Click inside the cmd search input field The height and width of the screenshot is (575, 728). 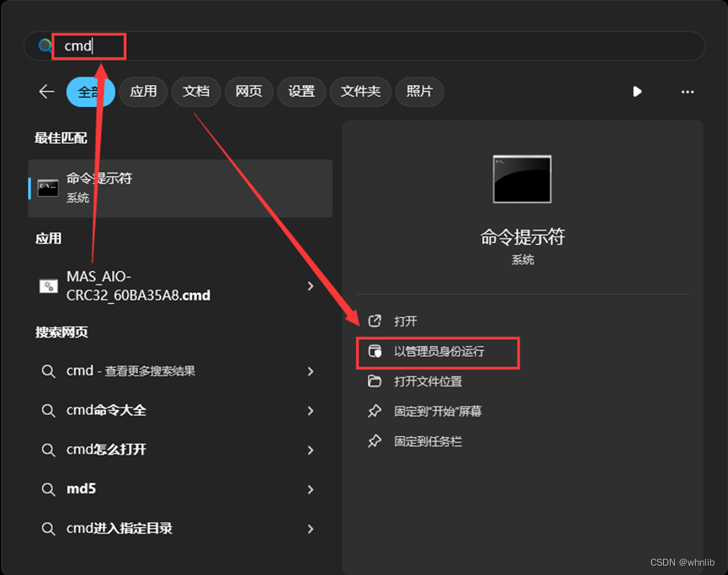(88, 45)
